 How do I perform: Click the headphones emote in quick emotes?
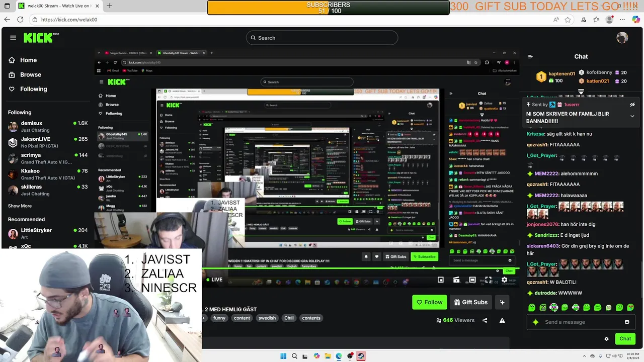[554, 307]
